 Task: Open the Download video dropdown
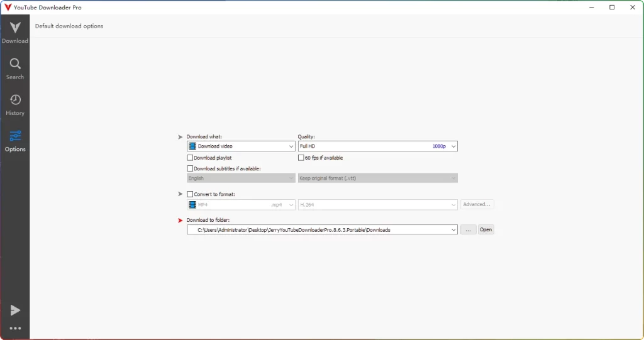241,146
